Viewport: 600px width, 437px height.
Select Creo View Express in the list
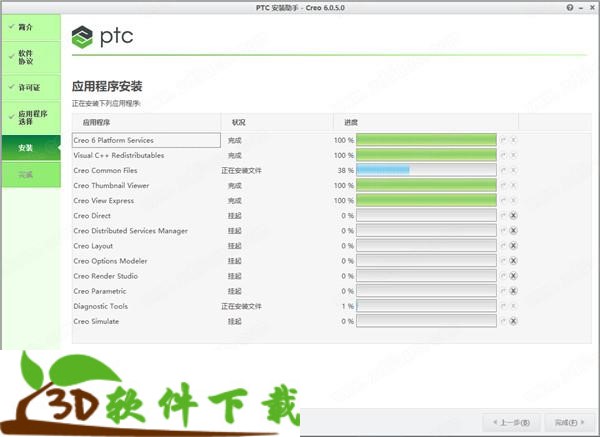coord(104,201)
